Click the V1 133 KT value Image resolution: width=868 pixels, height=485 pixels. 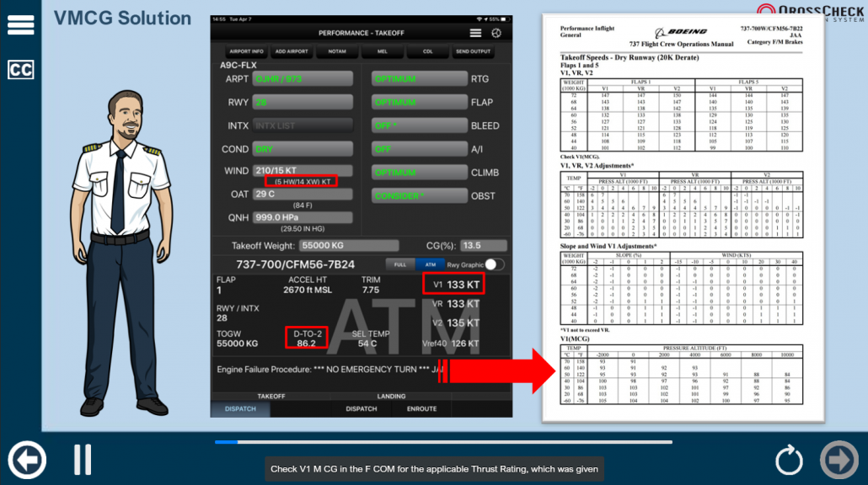pyautogui.click(x=456, y=285)
